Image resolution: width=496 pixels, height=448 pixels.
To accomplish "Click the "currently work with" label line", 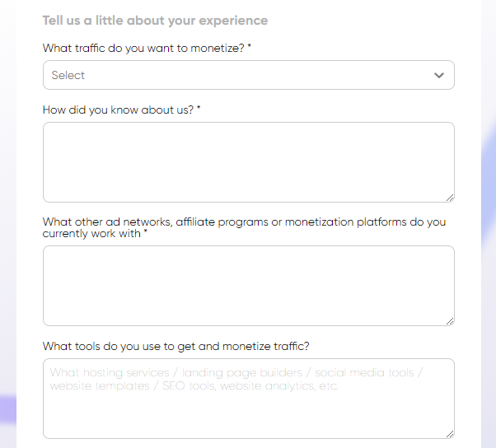I will 91,234.
